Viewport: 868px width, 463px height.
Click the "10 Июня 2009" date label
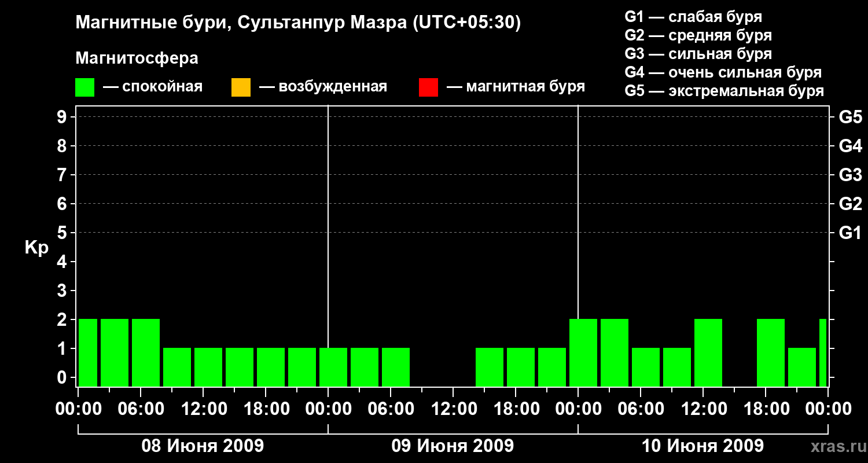pos(703,446)
